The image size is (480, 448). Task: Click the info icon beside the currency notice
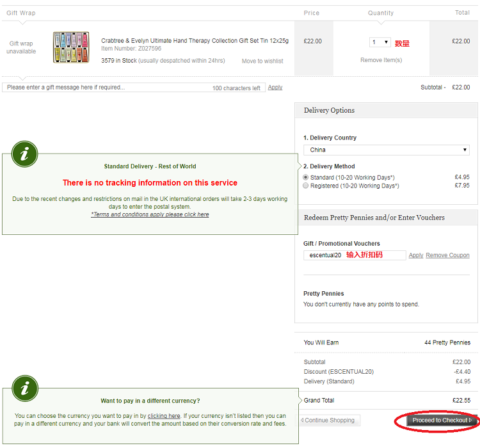pyautogui.click(x=25, y=388)
